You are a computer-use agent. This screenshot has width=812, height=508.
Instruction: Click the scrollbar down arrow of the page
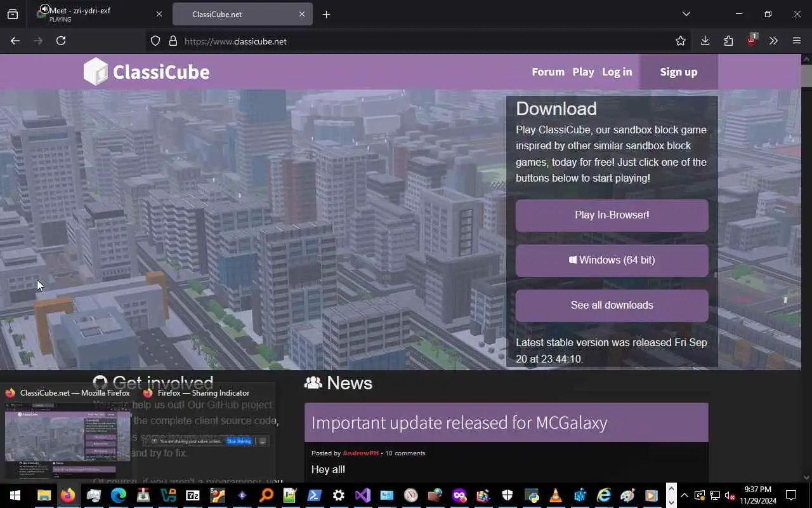[x=806, y=478]
